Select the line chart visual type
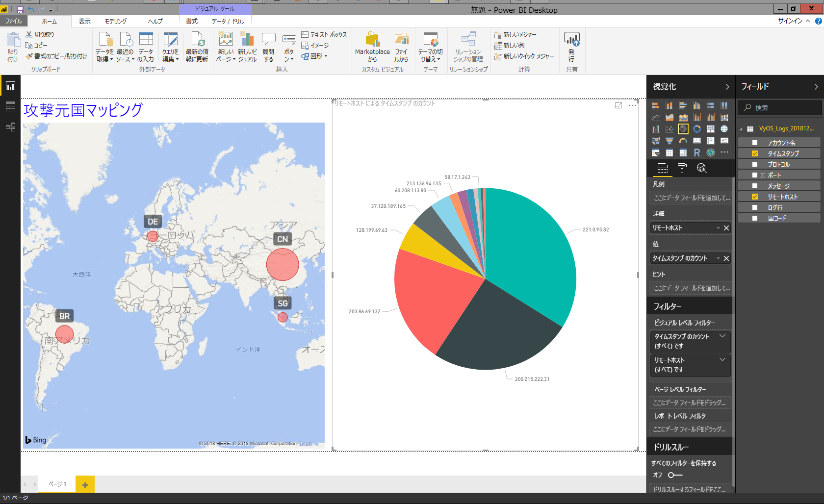Viewport: 824px width, 504px height. [656, 117]
